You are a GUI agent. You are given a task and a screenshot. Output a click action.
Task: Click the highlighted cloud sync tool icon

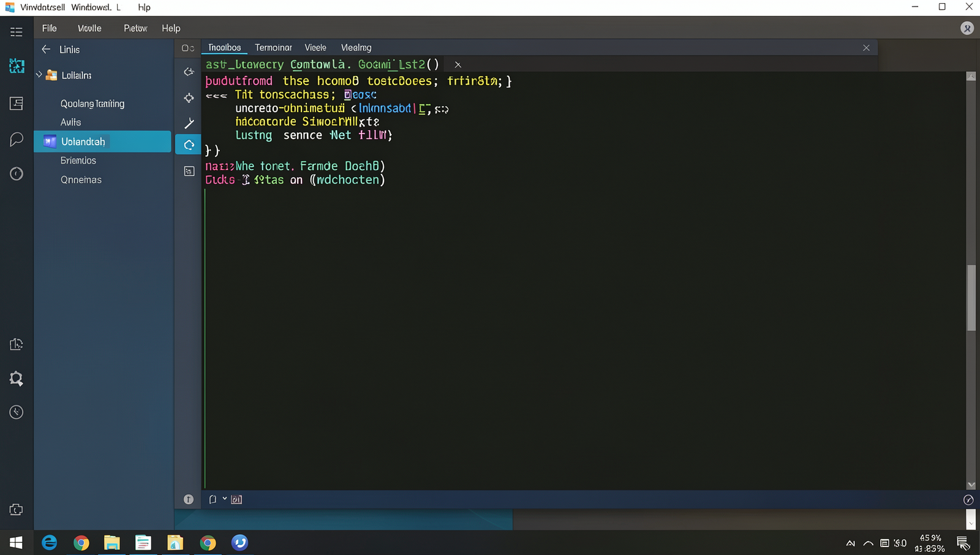point(189,145)
